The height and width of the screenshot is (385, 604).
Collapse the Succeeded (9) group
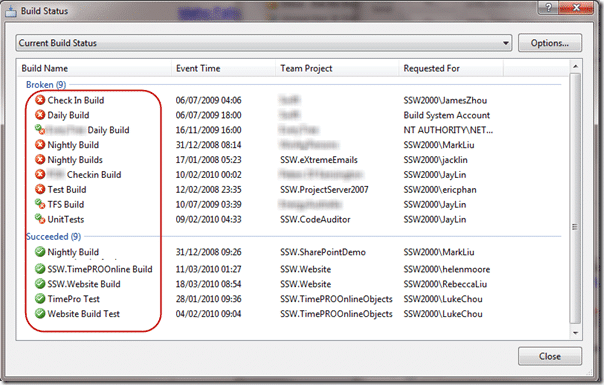(53, 236)
